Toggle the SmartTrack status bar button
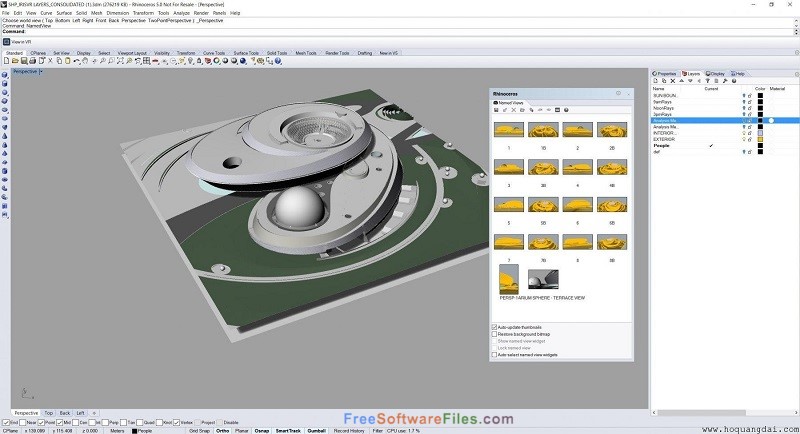800x434 pixels. [288, 431]
